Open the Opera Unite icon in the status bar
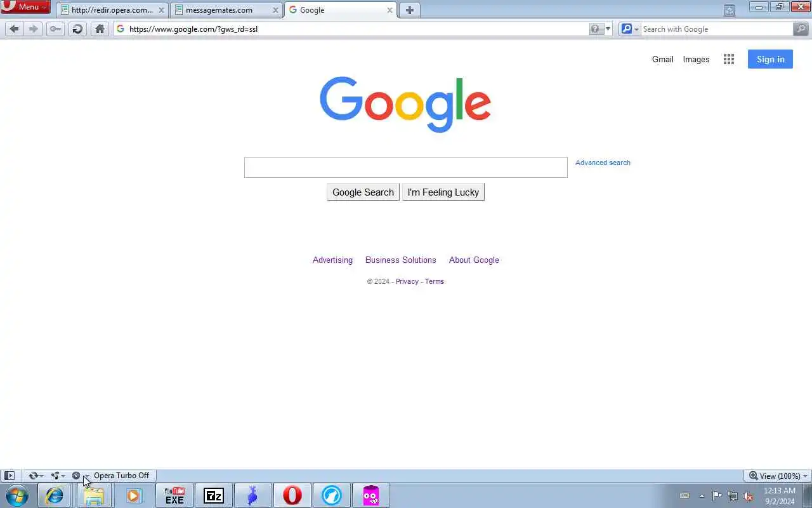Screen dimensions: 812x508 [55, 476]
